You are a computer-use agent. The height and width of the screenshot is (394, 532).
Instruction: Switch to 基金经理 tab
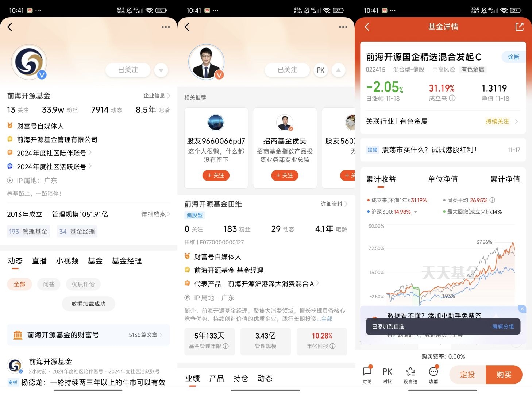[x=127, y=261]
